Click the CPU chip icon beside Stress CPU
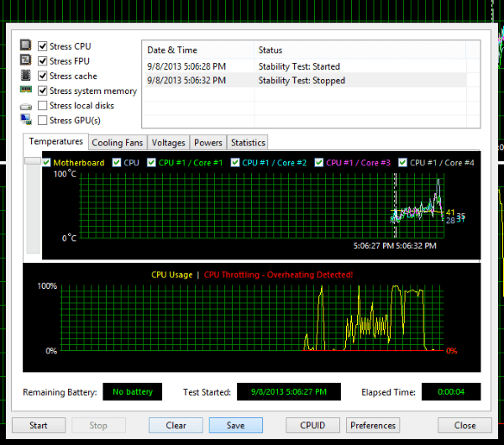This screenshot has width=504, height=445. [26, 45]
